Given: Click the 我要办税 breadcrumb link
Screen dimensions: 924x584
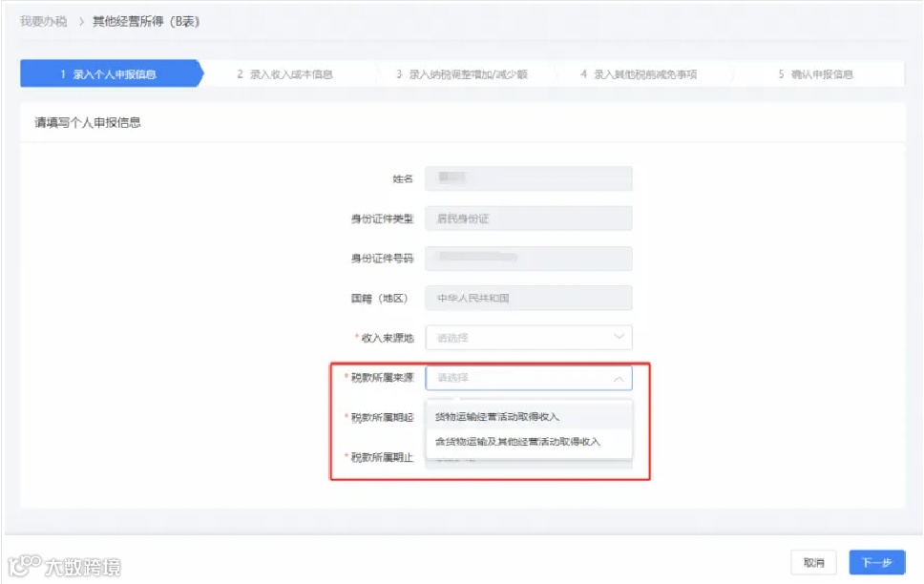Looking at the screenshot, I should tap(44, 22).
